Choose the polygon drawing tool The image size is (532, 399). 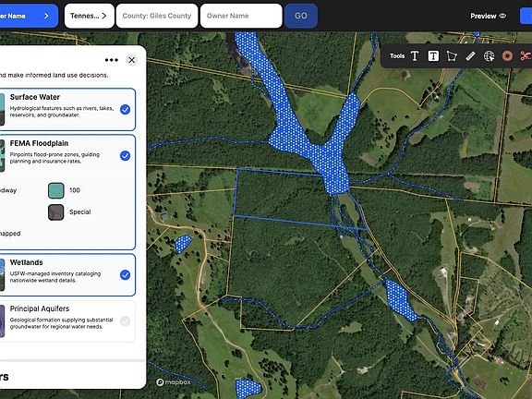pos(452,56)
